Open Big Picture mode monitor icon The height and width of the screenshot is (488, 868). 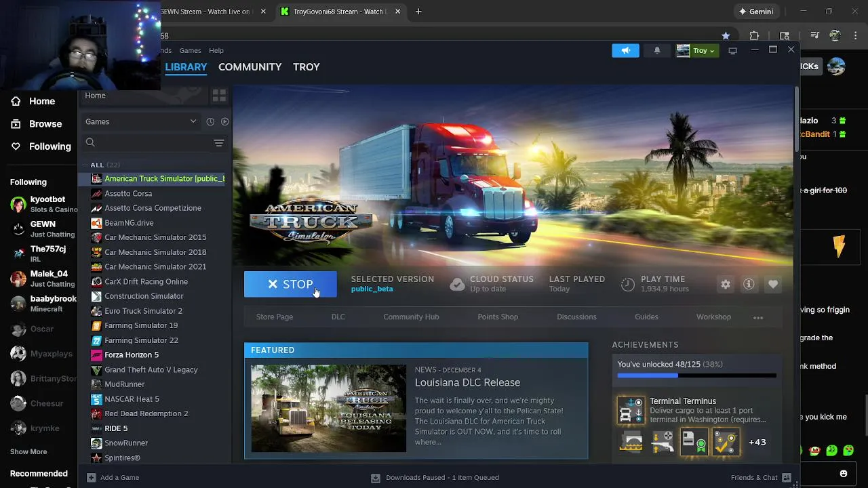click(732, 51)
